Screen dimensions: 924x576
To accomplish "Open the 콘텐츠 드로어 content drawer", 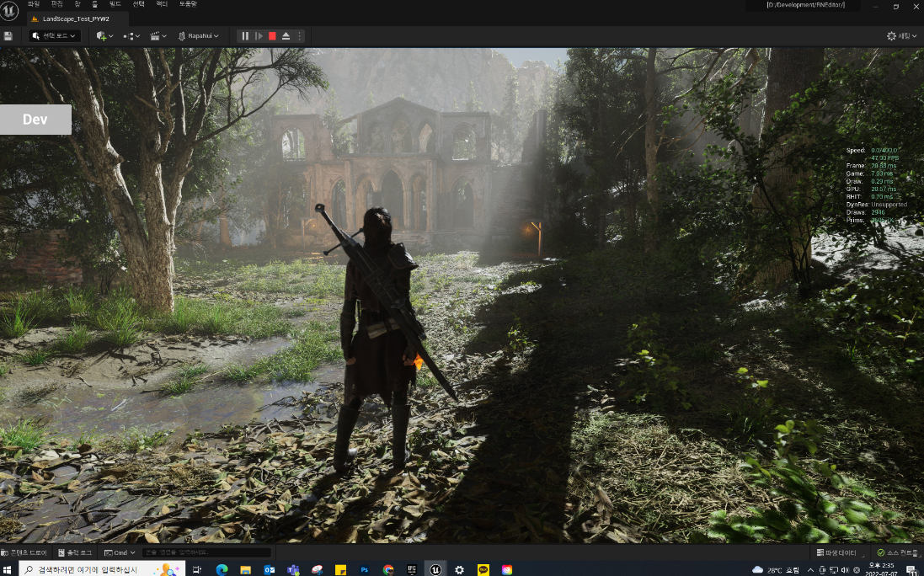I will click(x=24, y=552).
